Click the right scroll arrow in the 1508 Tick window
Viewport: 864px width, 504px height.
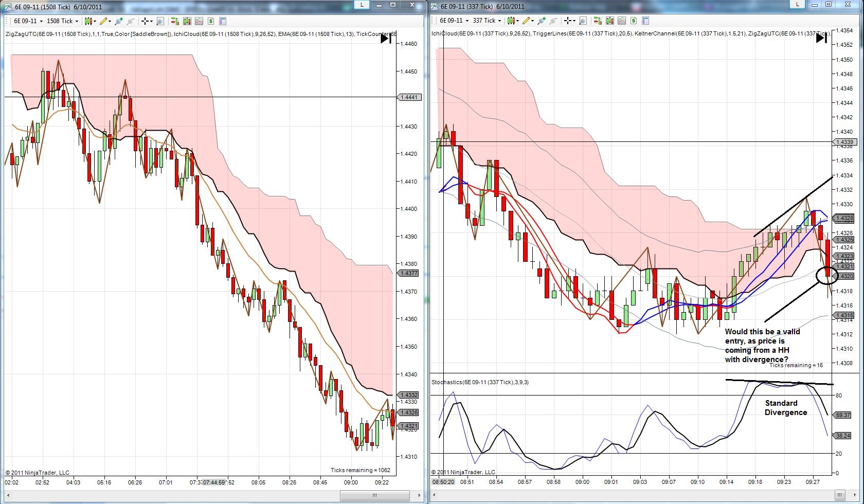click(x=420, y=496)
